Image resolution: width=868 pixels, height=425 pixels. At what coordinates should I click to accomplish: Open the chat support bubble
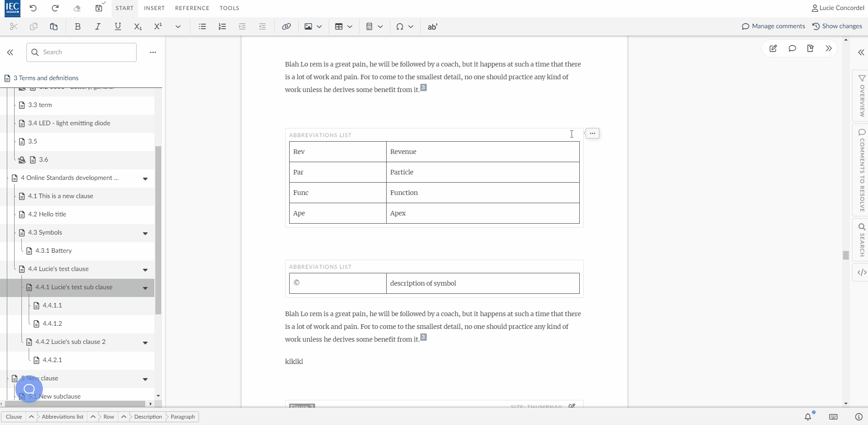click(29, 389)
